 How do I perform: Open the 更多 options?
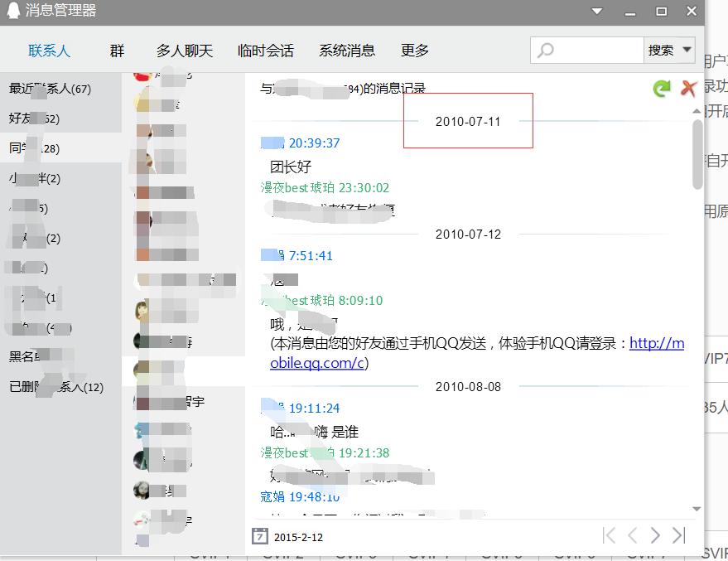414,50
